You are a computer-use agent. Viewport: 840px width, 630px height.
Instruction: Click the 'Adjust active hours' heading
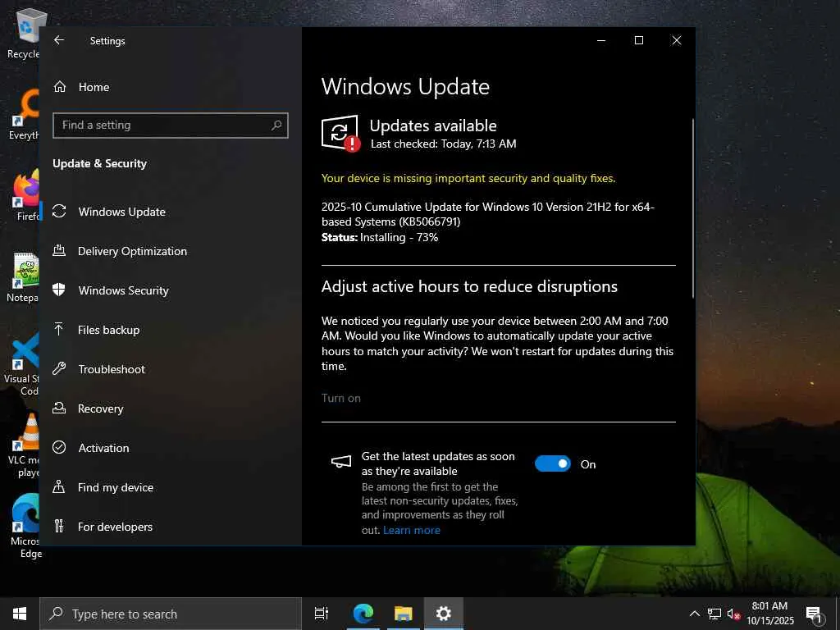469,286
